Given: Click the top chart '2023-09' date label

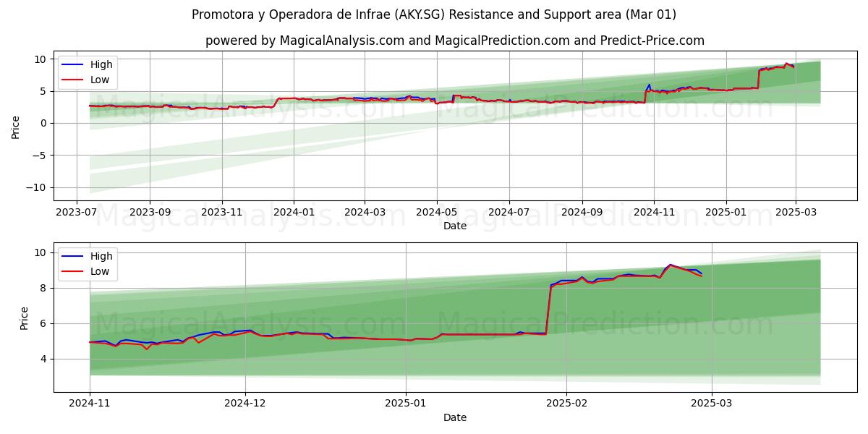Looking at the screenshot, I should coord(150,212).
